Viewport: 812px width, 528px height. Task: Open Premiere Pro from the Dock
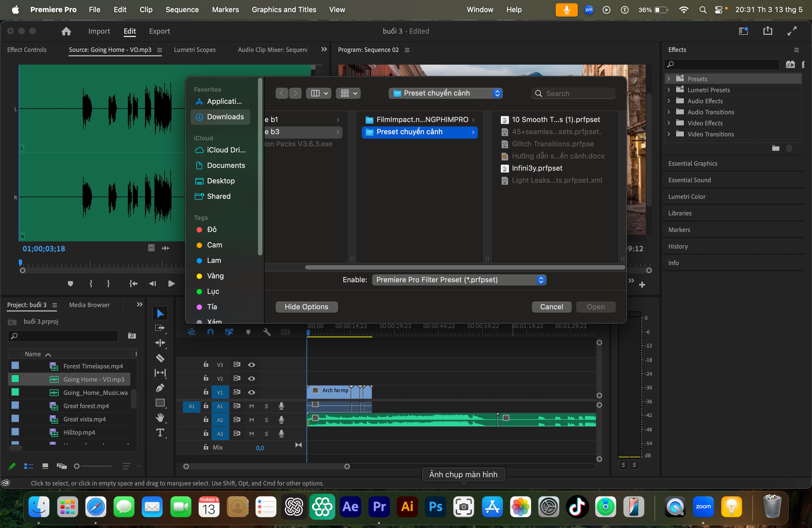click(x=379, y=507)
